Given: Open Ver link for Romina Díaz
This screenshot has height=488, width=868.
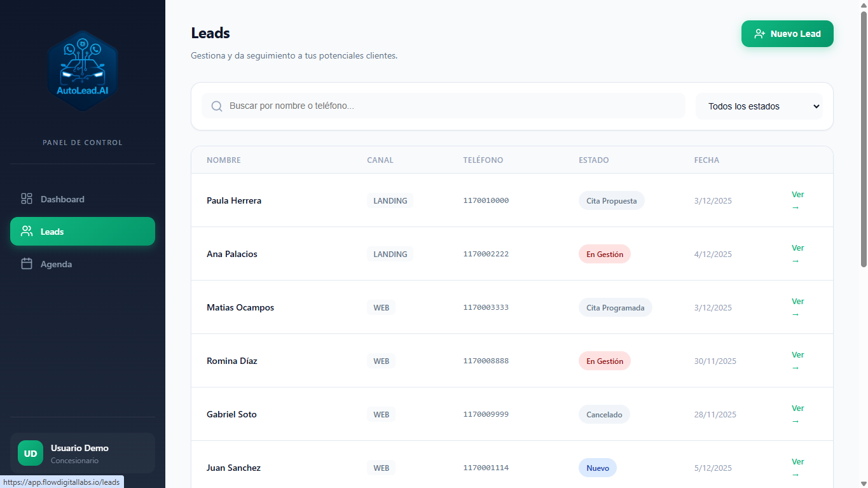Looking at the screenshot, I should (x=797, y=361).
